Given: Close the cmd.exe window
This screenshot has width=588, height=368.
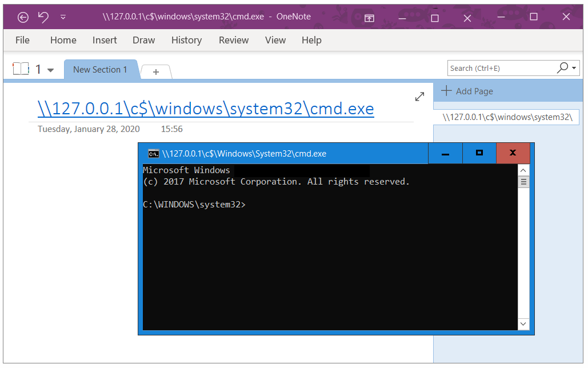Looking at the screenshot, I should click(513, 153).
